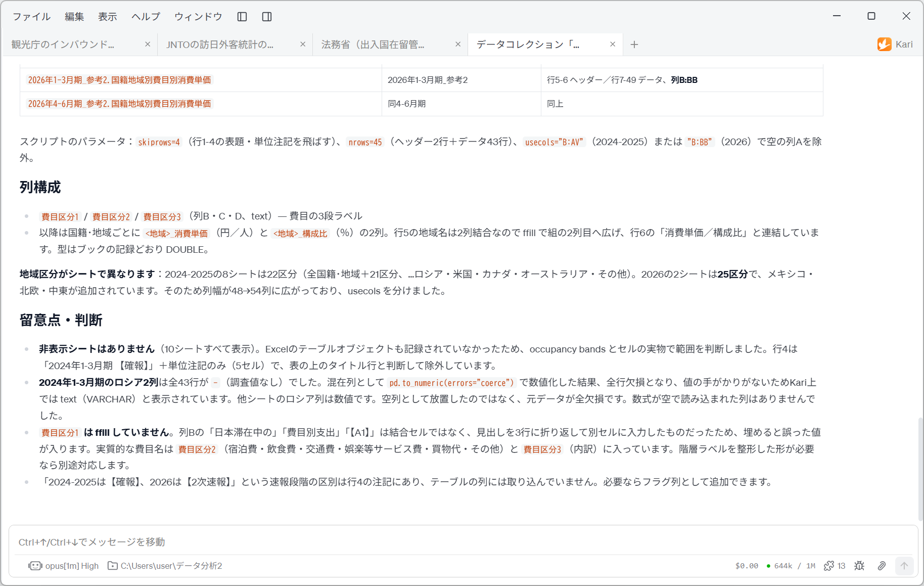
Task: Toggle the left sidebar panel icon
Action: pyautogui.click(x=242, y=17)
